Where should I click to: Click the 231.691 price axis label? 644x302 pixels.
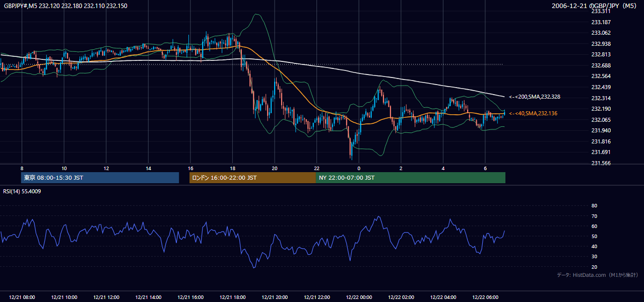point(601,152)
